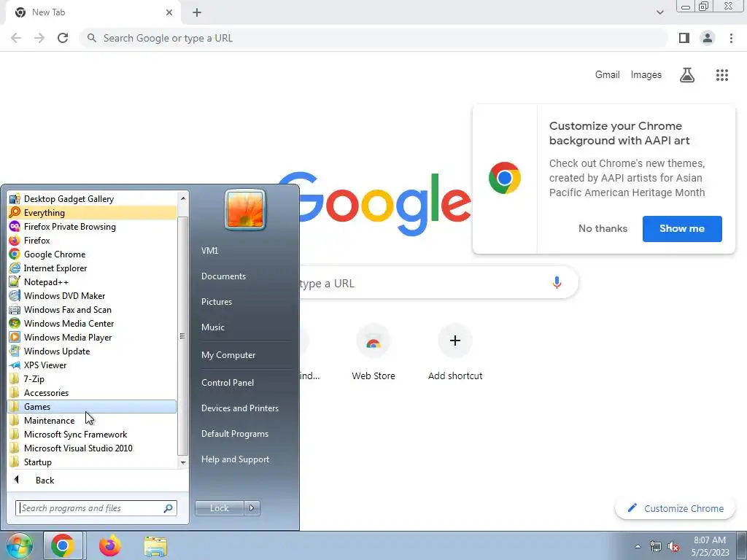Open the Gmail link
747x560 pixels.
point(607,75)
